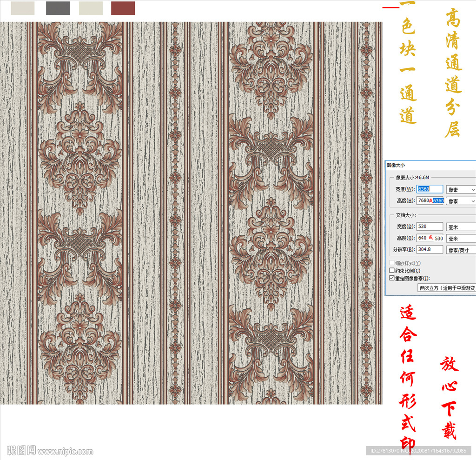The image size is (476, 460).
Task: Open the 毫米 unit dropdown for 高度(G)
Action: coord(461,239)
